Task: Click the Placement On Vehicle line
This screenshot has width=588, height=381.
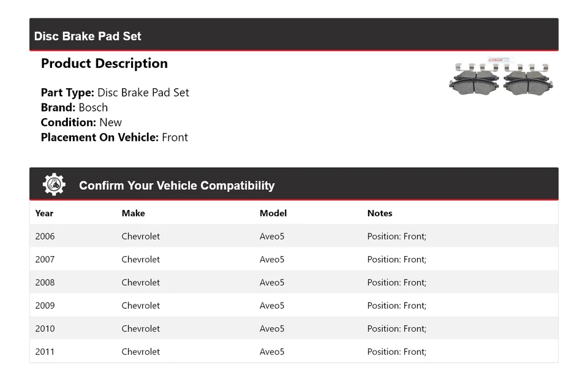Action: coord(115,137)
